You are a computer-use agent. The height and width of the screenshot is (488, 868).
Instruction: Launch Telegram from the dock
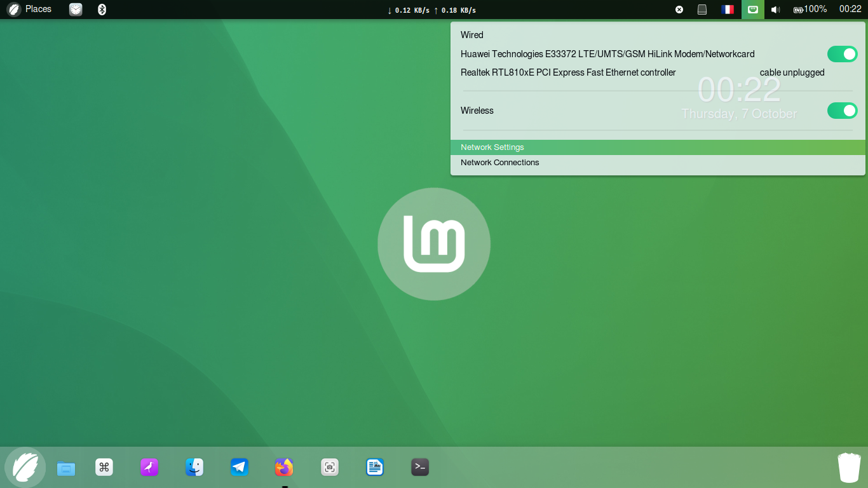240,468
